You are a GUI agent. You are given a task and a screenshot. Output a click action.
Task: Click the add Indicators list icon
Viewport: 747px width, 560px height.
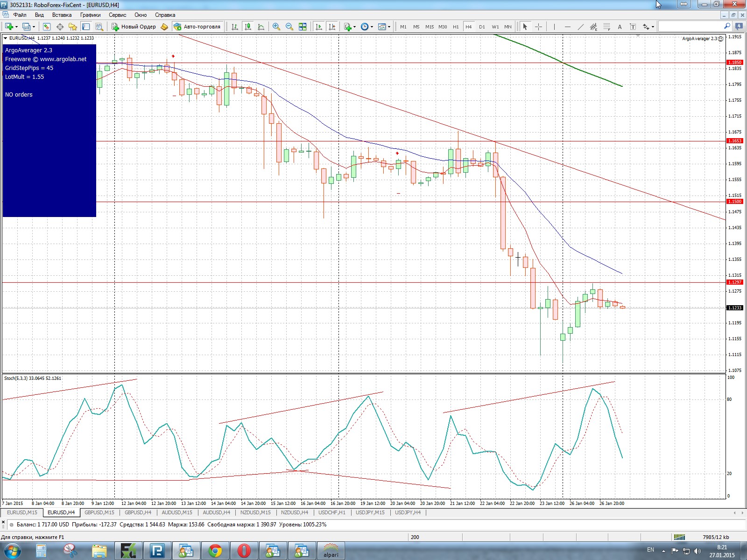[348, 27]
